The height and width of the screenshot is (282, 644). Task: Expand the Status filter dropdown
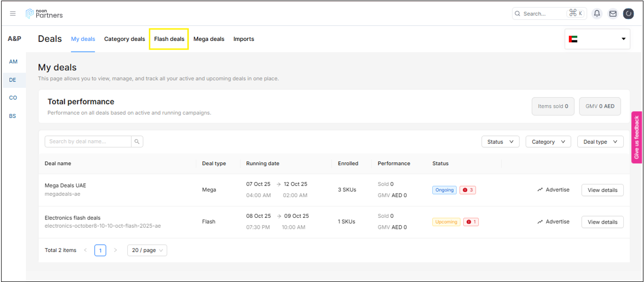[500, 142]
